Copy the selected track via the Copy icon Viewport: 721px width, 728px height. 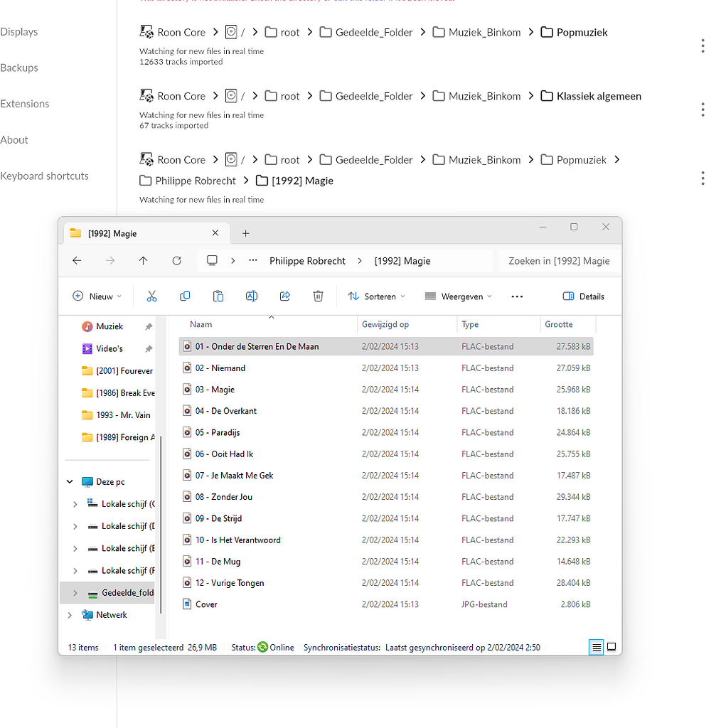coord(185,296)
